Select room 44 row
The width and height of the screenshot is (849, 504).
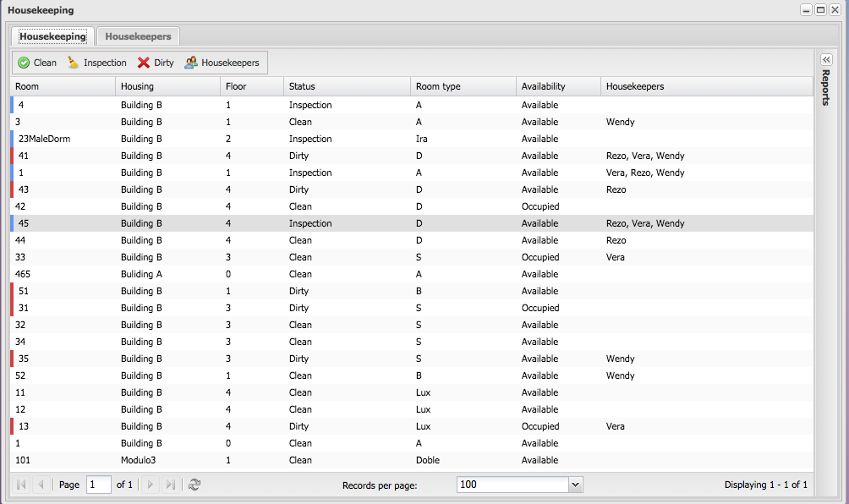point(412,240)
